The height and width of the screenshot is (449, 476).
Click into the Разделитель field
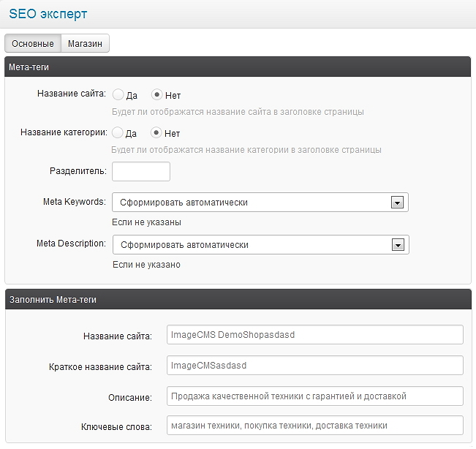coord(141,172)
